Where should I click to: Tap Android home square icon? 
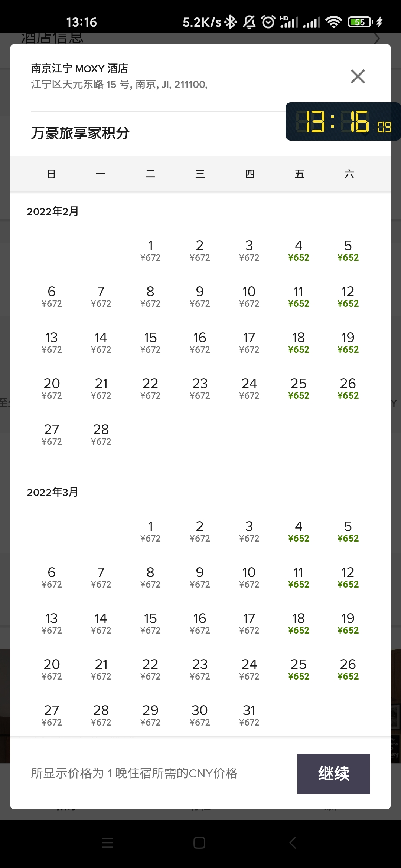(x=199, y=843)
